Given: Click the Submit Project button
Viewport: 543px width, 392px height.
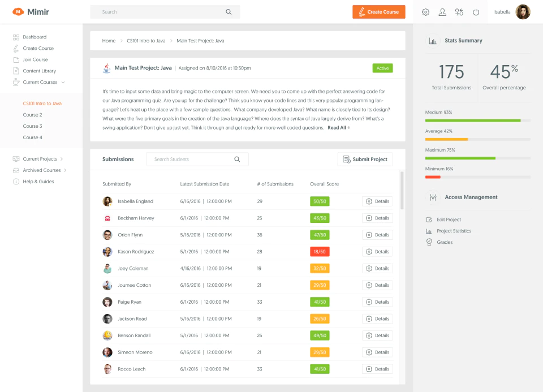Looking at the screenshot, I should click(365, 160).
